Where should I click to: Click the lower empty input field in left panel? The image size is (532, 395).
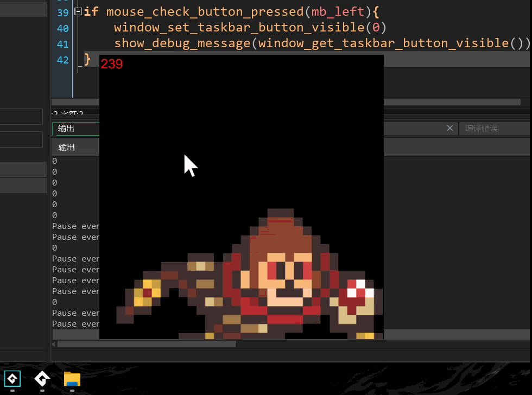click(x=21, y=139)
